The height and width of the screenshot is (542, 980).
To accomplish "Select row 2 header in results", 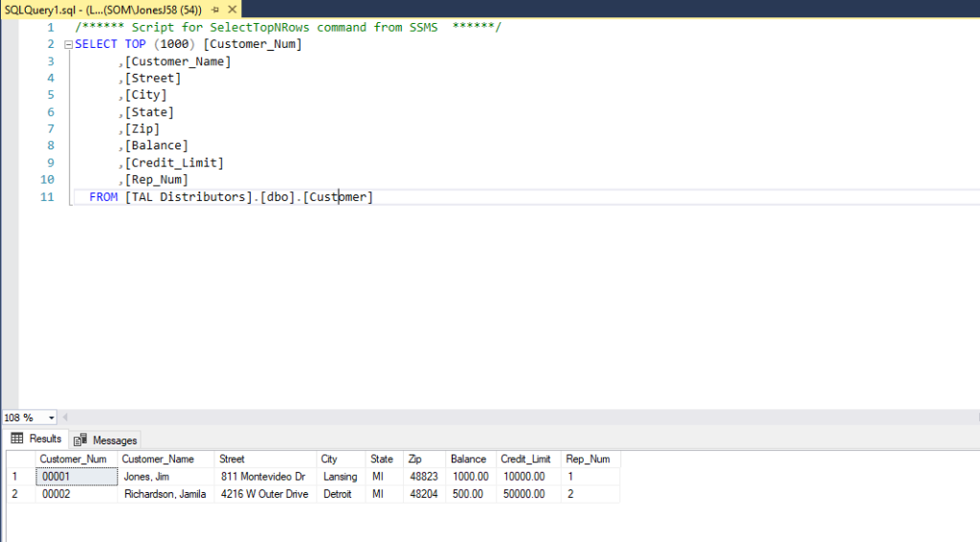I will pos(21,494).
